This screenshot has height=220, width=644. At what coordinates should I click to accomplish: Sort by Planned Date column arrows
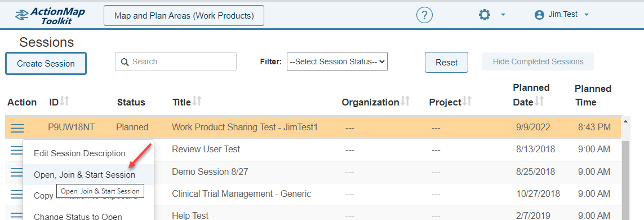click(539, 101)
